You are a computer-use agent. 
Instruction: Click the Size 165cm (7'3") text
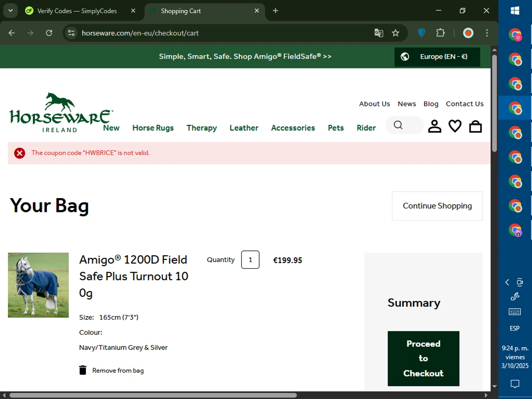109,317
